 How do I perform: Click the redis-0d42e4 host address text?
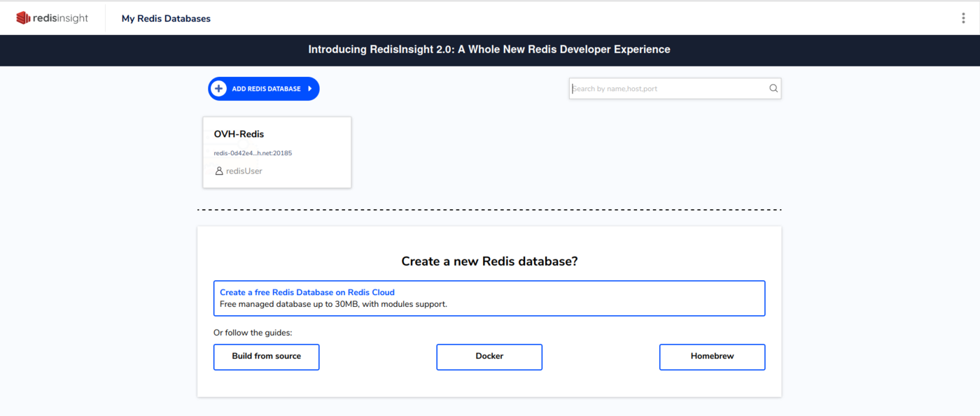coord(253,153)
